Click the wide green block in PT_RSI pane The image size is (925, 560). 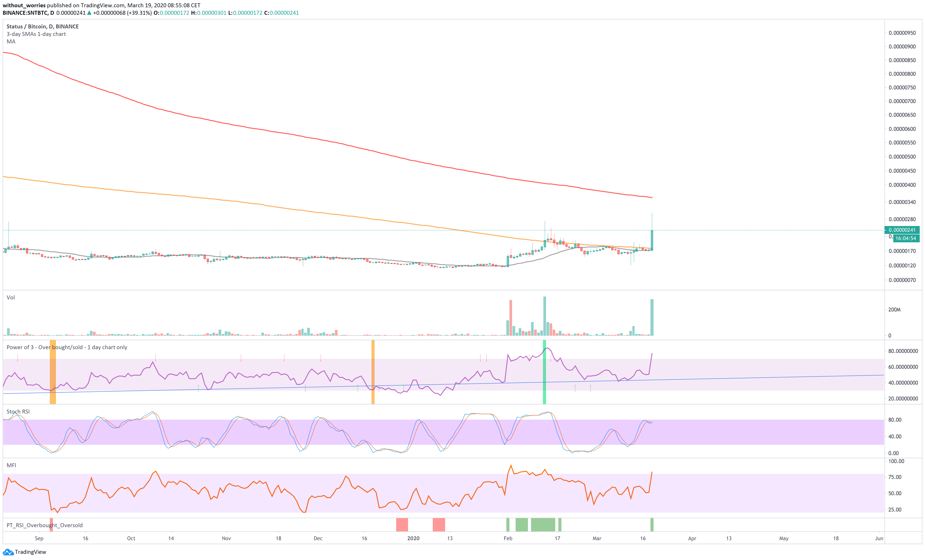pos(543,525)
